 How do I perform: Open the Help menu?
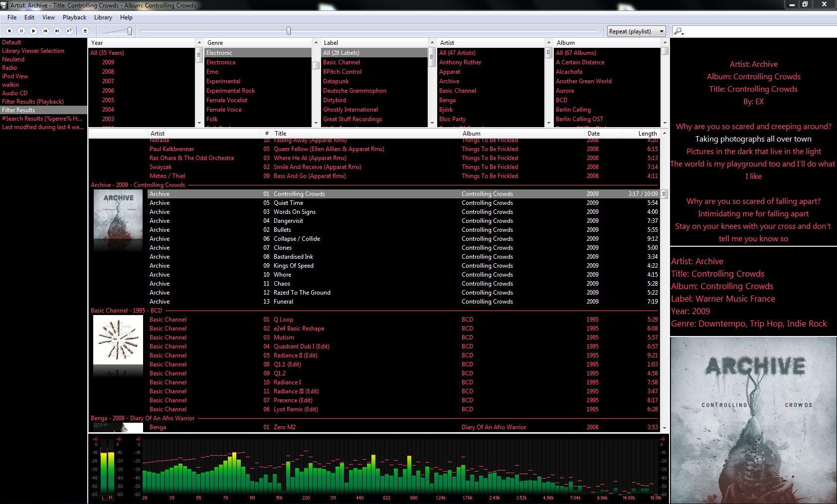(126, 17)
